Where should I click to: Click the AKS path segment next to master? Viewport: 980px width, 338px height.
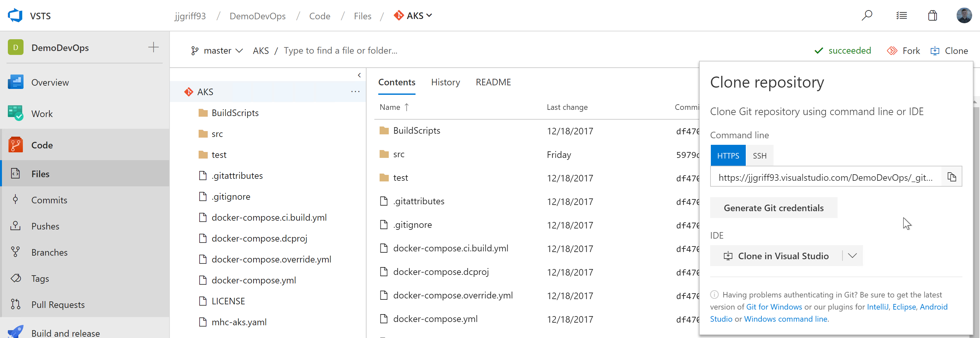tap(261, 51)
